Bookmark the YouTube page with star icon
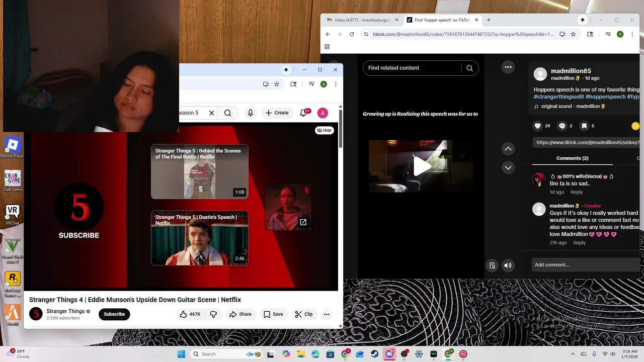644x362 pixels. 277,84
